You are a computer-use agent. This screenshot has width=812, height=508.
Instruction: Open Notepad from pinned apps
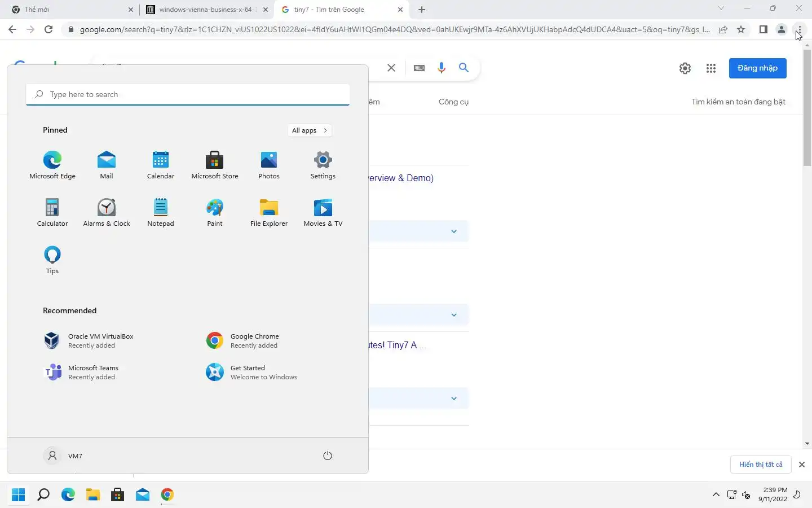coord(161,212)
